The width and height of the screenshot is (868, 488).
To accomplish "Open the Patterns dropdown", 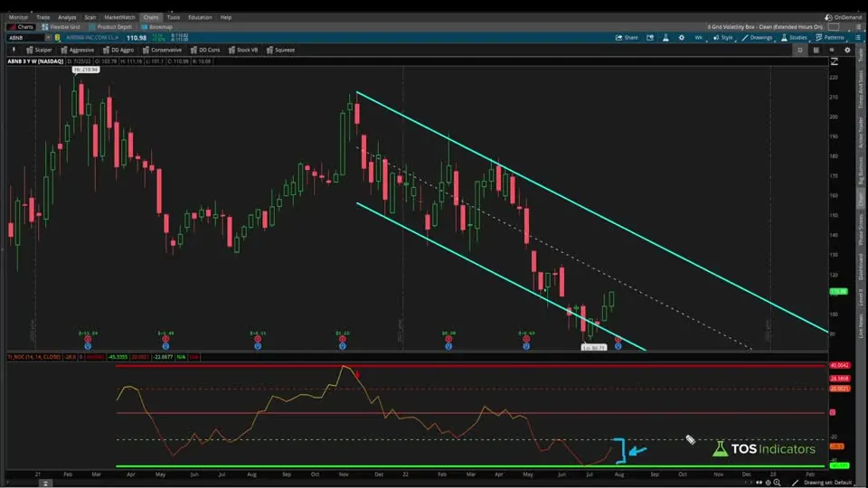I will pyautogui.click(x=830, y=38).
